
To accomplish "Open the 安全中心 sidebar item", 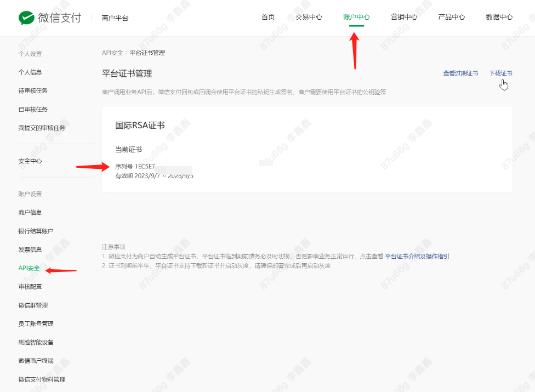I will [30, 161].
